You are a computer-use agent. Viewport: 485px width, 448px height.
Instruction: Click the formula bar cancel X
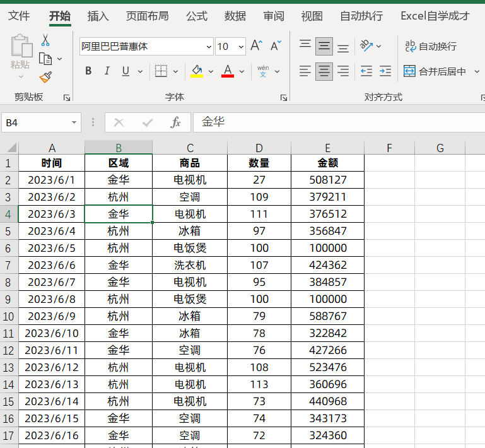(x=119, y=122)
